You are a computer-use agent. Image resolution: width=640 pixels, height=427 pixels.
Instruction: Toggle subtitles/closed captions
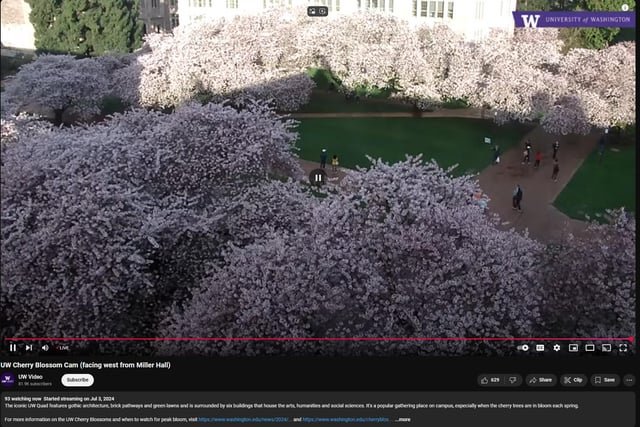tap(540, 348)
